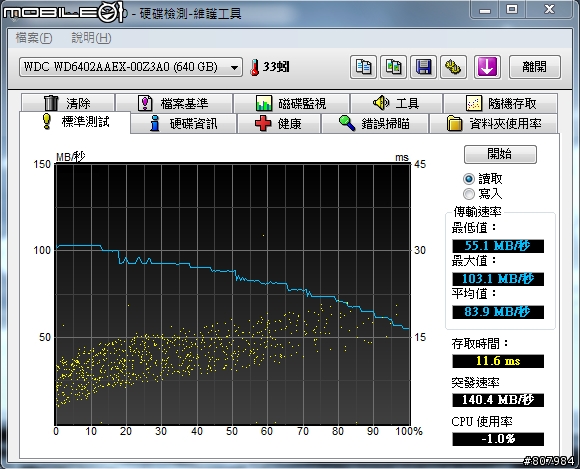
Task: Open the 清除 (Erase) tab
Action: click(x=68, y=103)
